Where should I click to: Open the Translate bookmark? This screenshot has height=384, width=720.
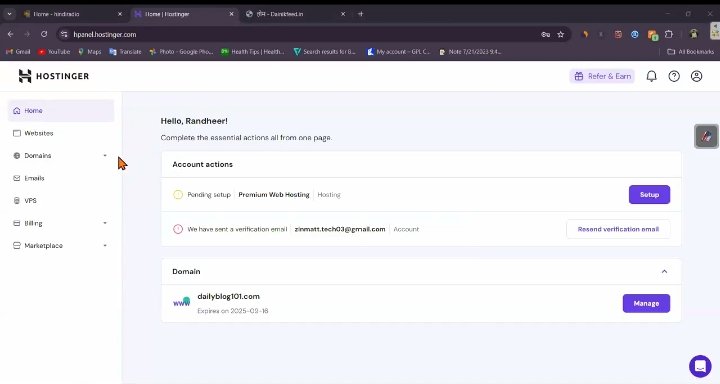(125, 52)
